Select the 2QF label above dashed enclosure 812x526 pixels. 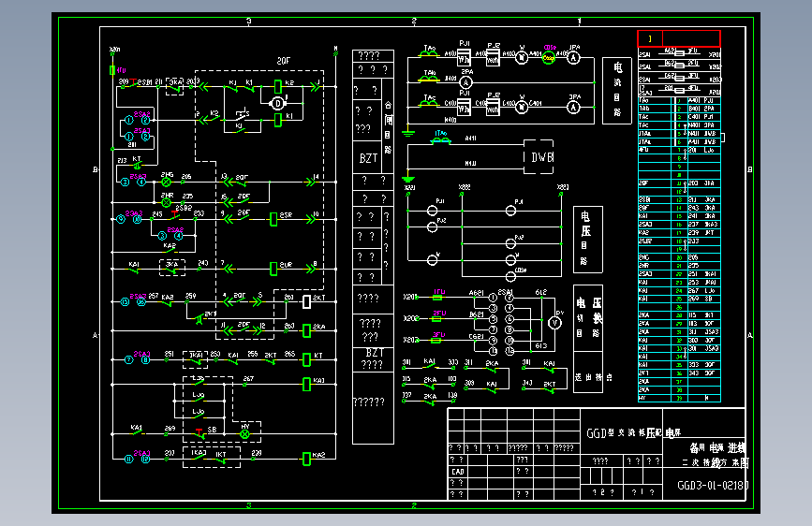click(283, 61)
